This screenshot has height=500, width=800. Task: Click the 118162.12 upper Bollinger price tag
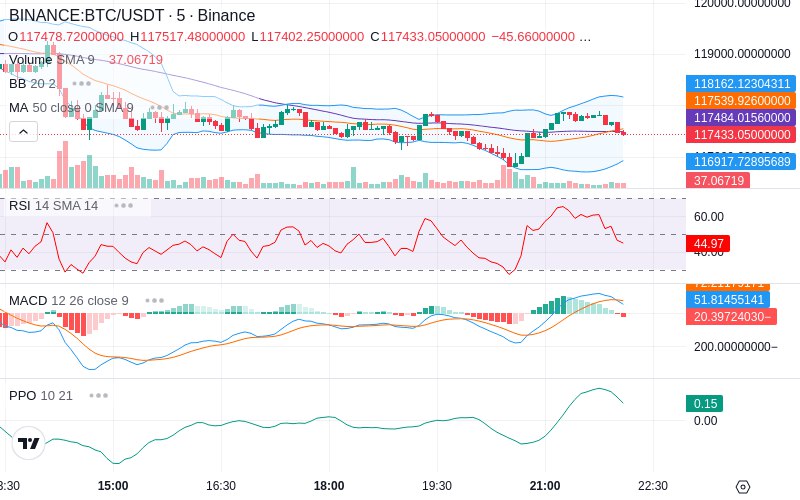pos(741,83)
